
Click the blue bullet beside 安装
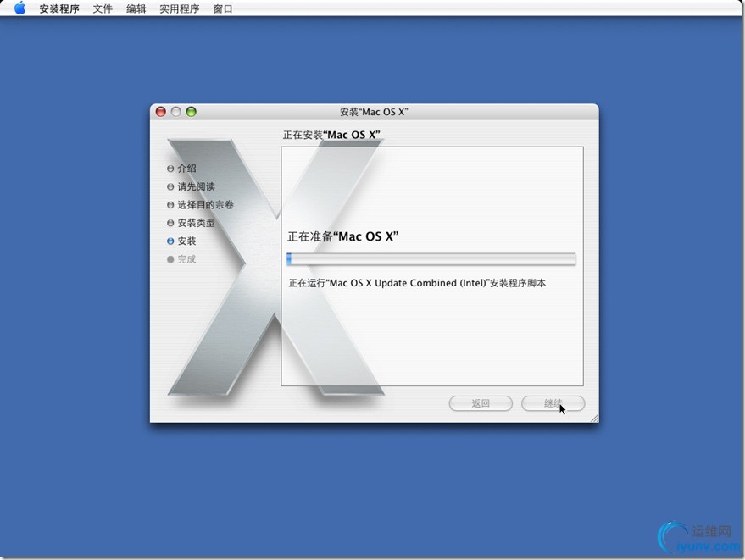click(x=170, y=241)
